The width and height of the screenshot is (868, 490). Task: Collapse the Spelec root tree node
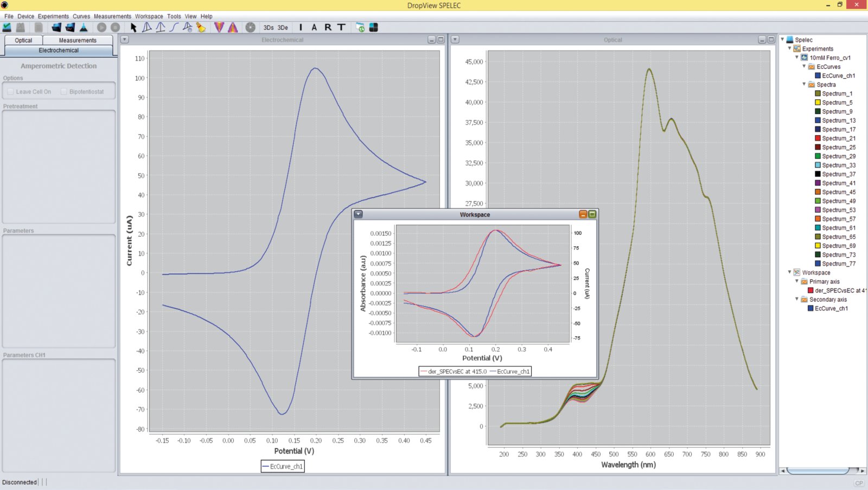(x=782, y=39)
